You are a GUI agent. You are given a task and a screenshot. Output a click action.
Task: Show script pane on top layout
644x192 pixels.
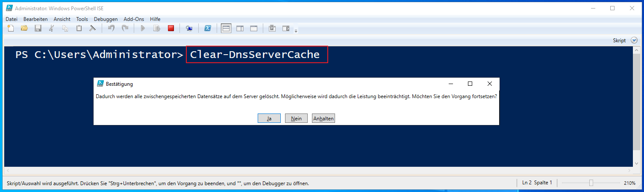point(226,29)
